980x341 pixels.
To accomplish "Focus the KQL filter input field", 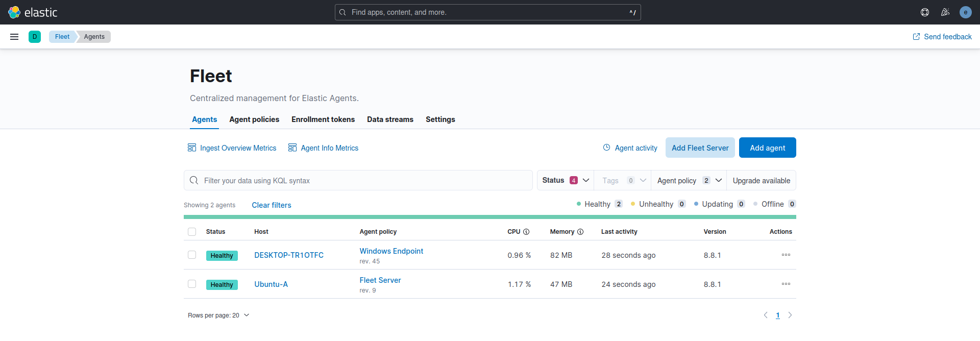I will click(x=358, y=180).
